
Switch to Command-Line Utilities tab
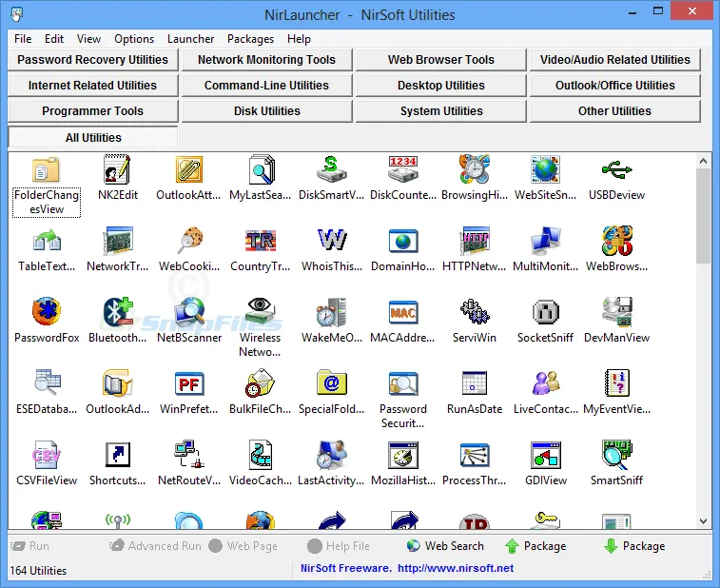click(266, 86)
